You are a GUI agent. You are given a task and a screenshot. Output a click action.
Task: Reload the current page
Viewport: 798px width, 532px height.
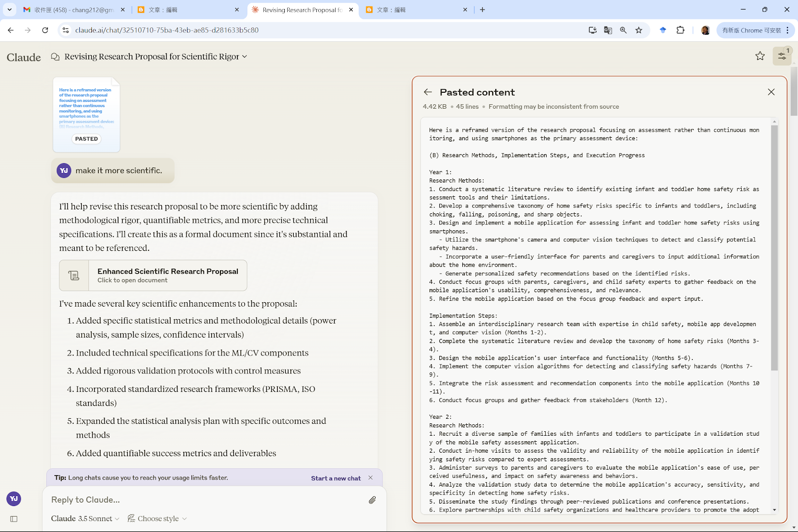tap(45, 30)
